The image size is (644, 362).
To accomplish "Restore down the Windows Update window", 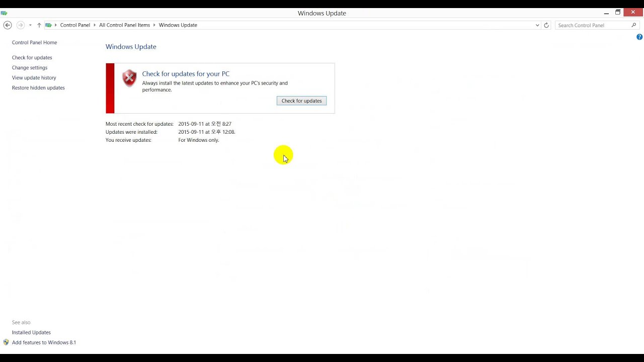I will (618, 13).
